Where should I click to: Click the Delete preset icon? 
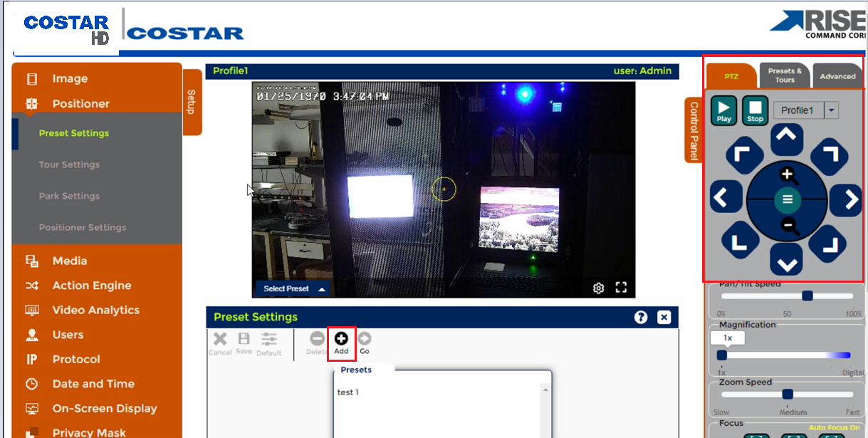(317, 343)
